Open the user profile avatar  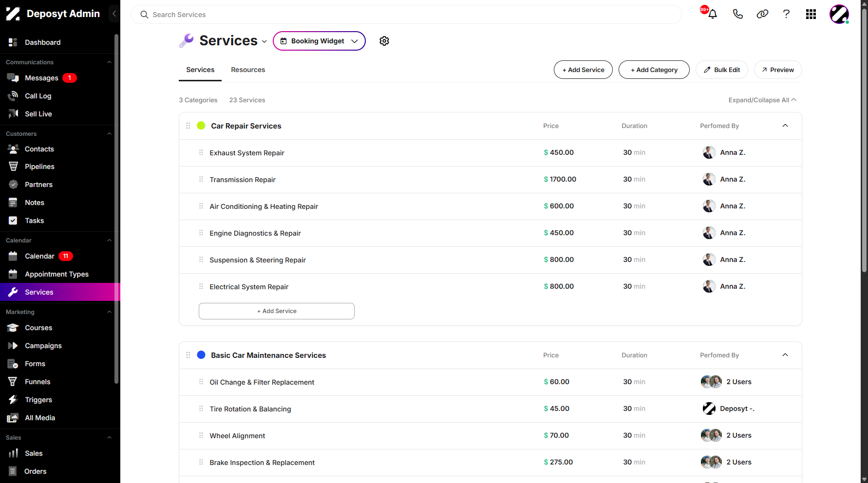839,14
